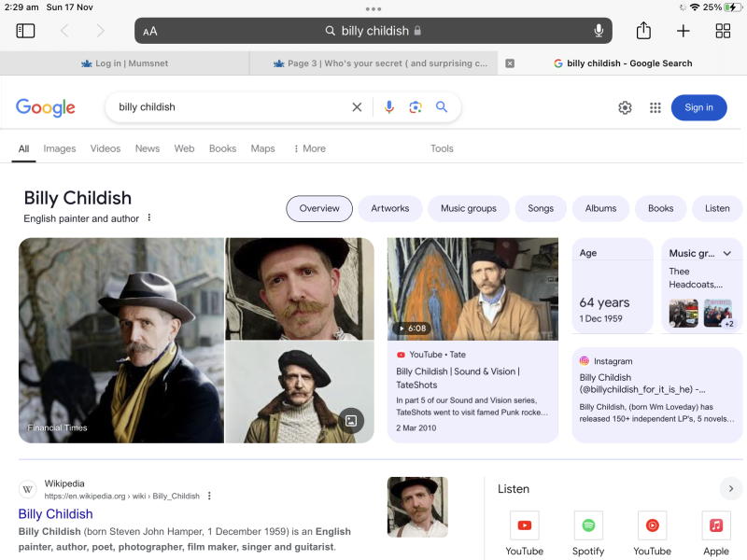Select the News search tab
This screenshot has width=747, height=560.
pos(148,148)
